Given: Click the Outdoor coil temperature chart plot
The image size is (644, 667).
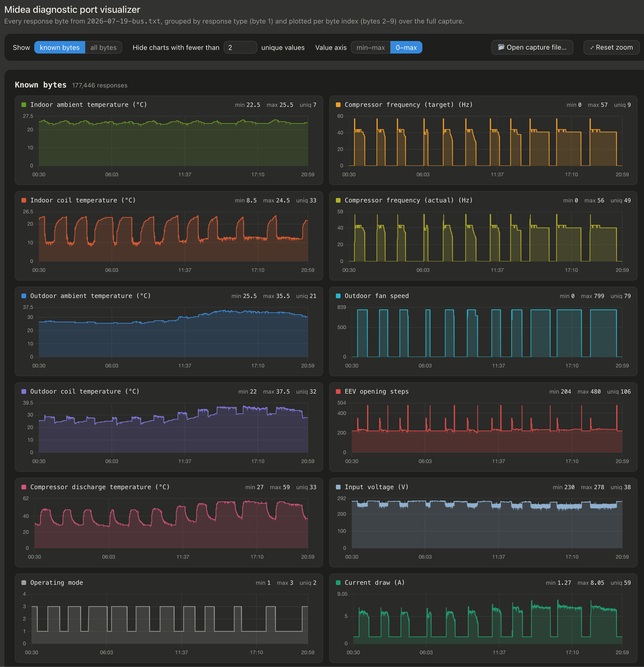Looking at the screenshot, I should pyautogui.click(x=173, y=428).
